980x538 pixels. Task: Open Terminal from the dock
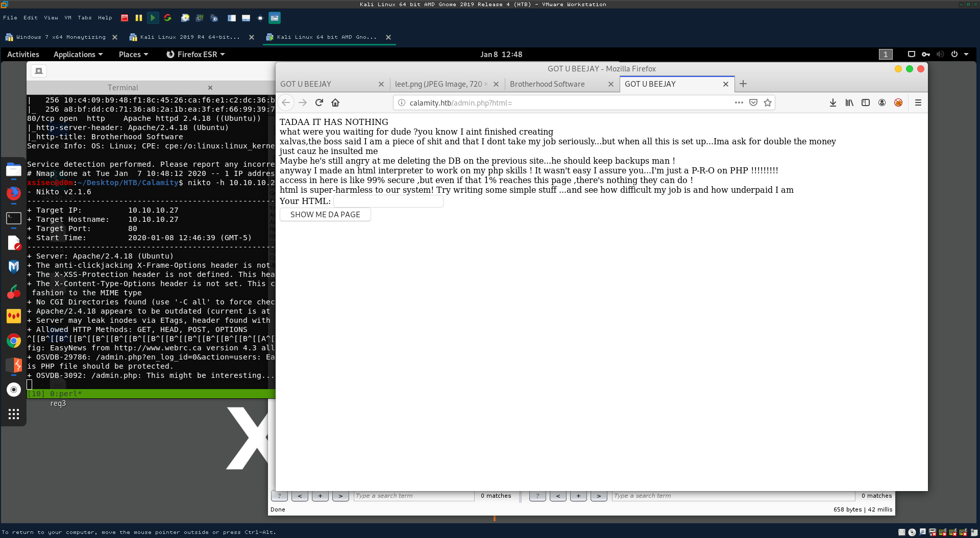[14, 218]
